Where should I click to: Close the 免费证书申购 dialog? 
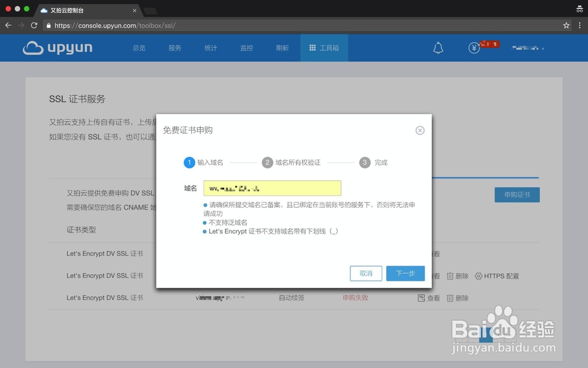click(420, 130)
